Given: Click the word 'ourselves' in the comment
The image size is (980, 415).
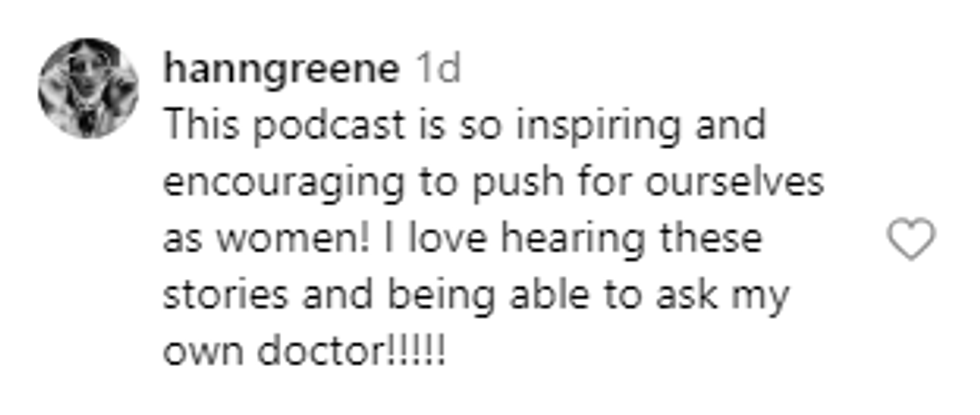Looking at the screenshot, I should [x=734, y=181].
